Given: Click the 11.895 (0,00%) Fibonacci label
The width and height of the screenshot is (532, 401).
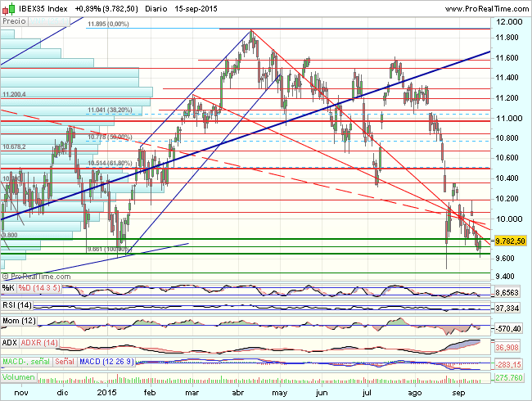Looking at the screenshot, I should [108, 24].
